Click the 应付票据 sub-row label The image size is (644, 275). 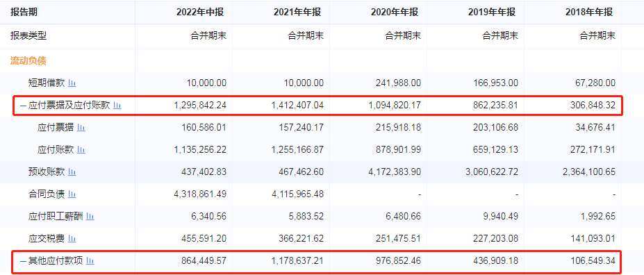tap(56, 128)
